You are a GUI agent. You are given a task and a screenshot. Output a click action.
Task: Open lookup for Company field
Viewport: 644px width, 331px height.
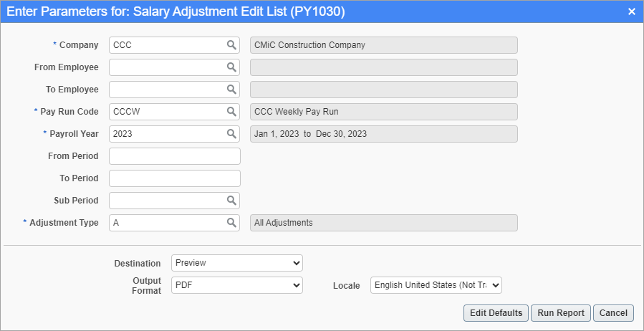231,44
